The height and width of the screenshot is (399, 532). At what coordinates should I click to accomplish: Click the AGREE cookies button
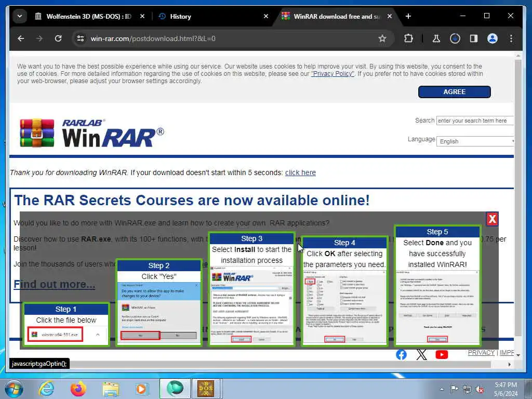click(x=454, y=91)
